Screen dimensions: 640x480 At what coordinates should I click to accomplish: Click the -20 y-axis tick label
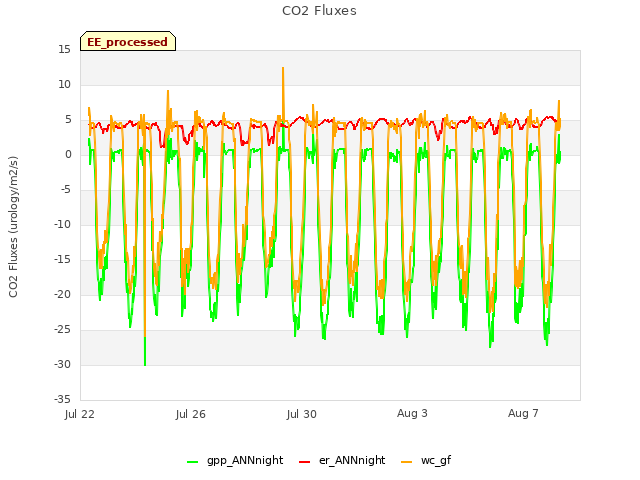62,294
